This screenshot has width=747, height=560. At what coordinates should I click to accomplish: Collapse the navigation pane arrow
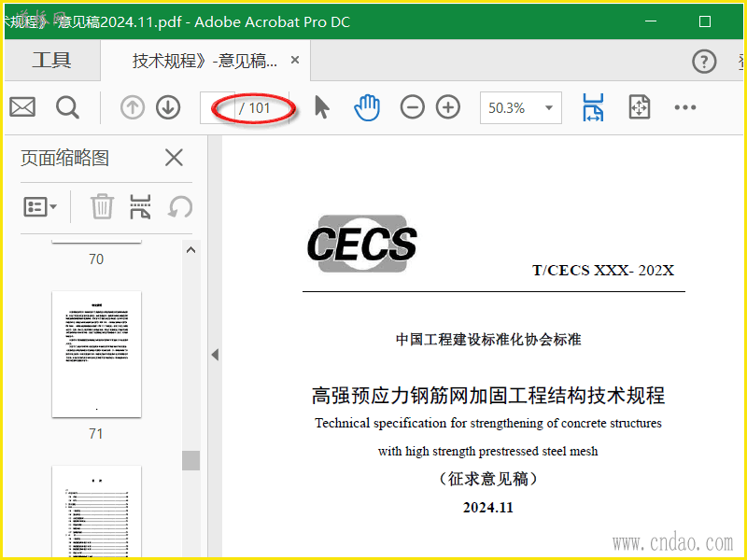point(215,355)
